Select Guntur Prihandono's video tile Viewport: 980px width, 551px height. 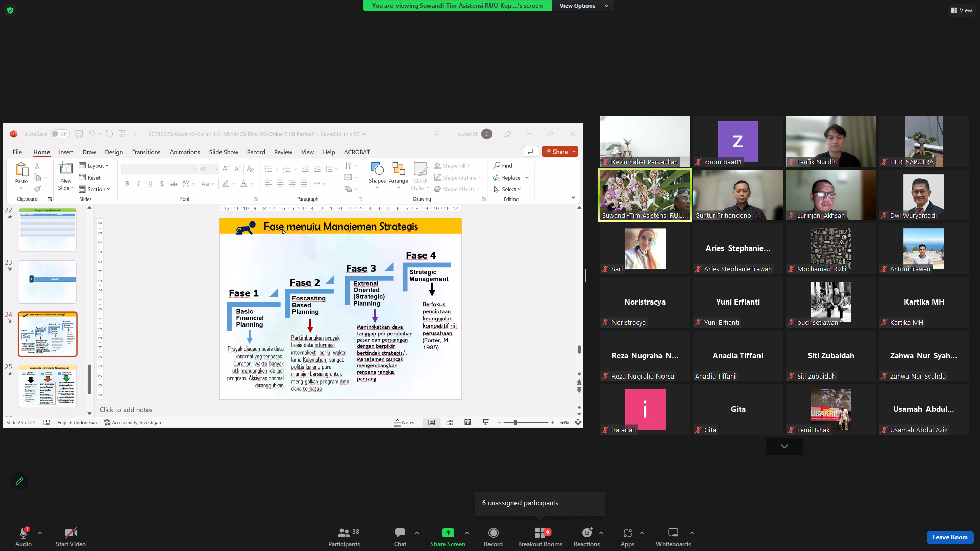click(738, 195)
